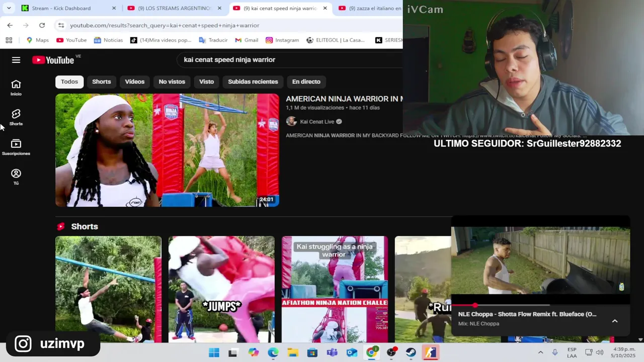This screenshot has width=644, height=362.
Task: Open the Windows Start menu
Action: [214, 352]
